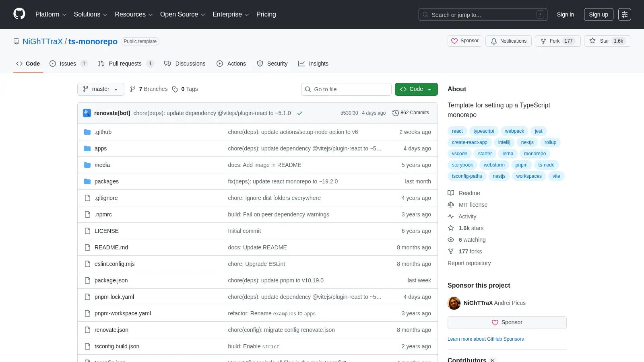Click the file icon next to package.json
Viewport: 644px width, 362px height.
[x=87, y=280]
